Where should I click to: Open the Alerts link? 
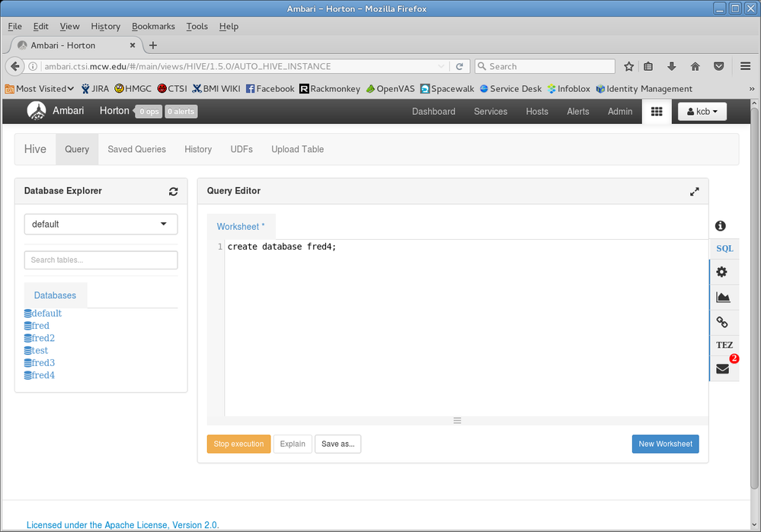click(x=578, y=112)
